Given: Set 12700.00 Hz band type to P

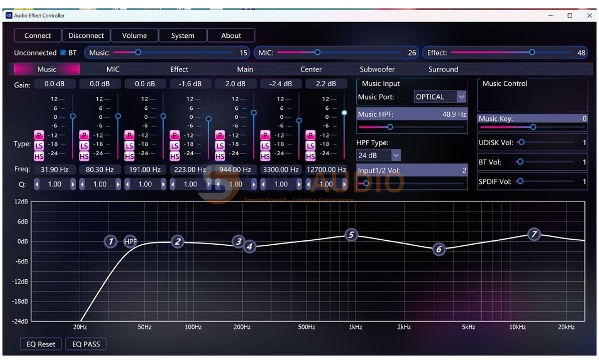Looking at the screenshot, I should (310, 135).
